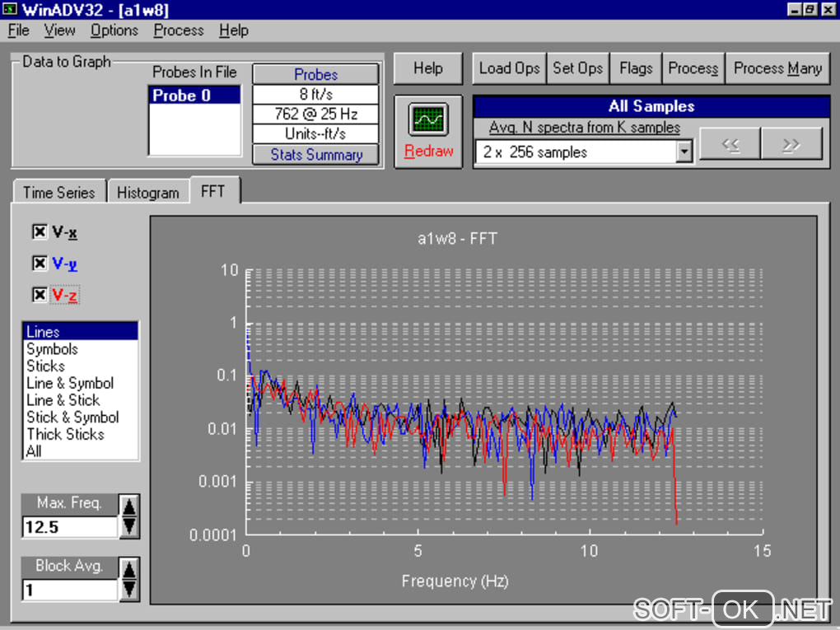Click the Load Ops button
The height and width of the screenshot is (630, 840).
click(x=509, y=68)
